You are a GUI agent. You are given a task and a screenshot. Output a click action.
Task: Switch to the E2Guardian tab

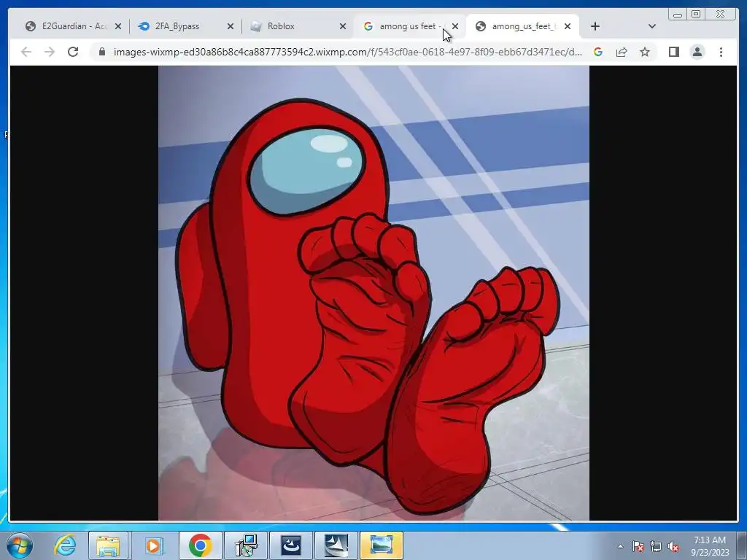(x=72, y=26)
